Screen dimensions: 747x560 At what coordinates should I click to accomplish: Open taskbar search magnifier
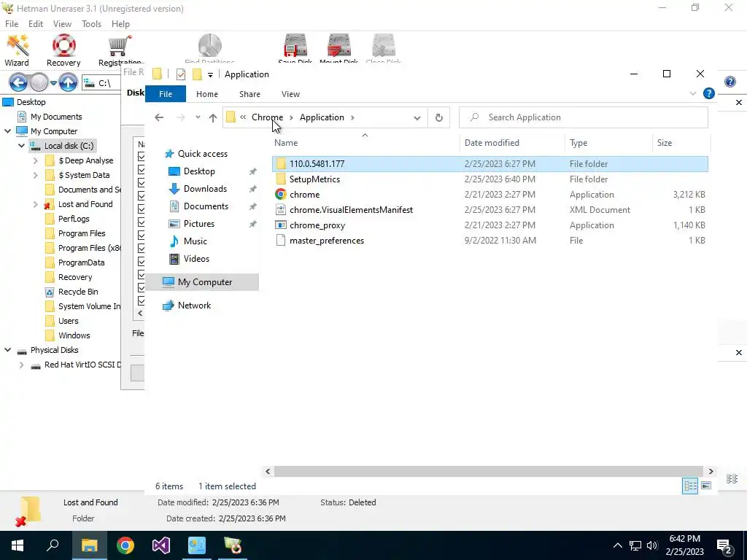53,545
